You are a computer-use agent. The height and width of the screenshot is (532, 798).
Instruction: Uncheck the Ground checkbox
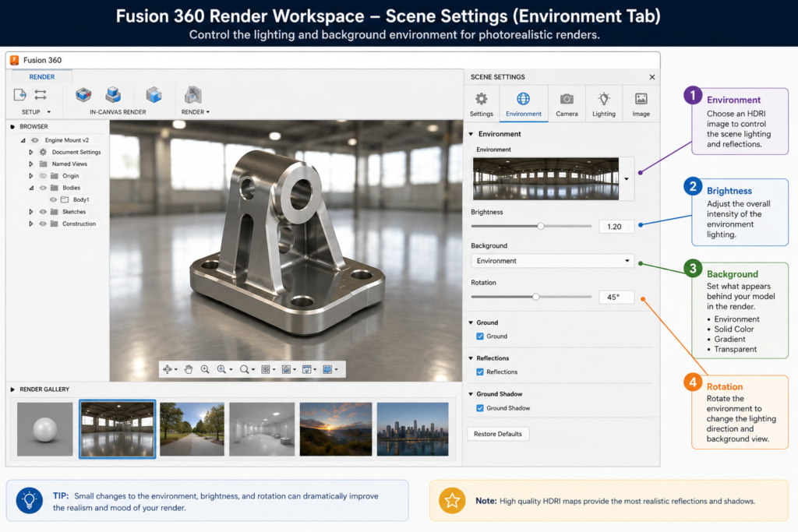click(x=480, y=336)
